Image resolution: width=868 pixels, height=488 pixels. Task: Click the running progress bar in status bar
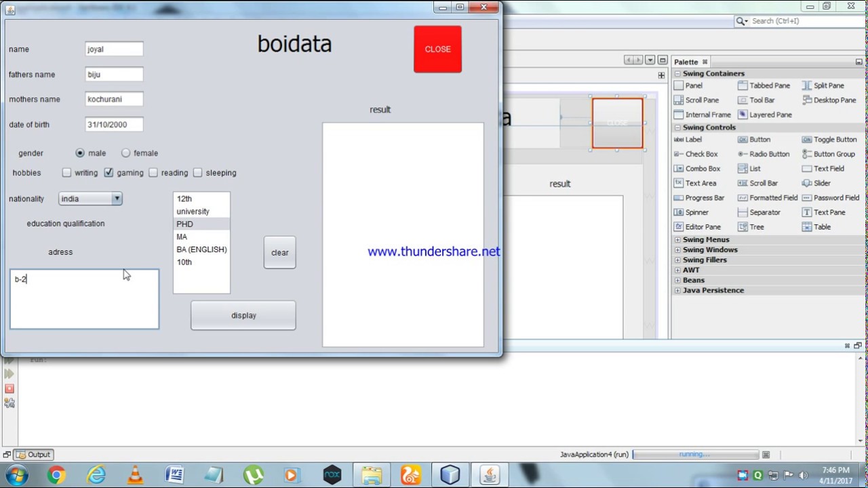(x=695, y=455)
